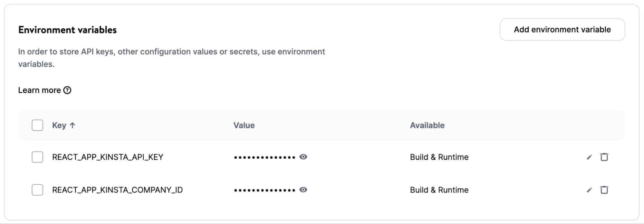Edit the REACT_APP_KINSTA_COMPANY_ID variable with the pencil

[590, 190]
